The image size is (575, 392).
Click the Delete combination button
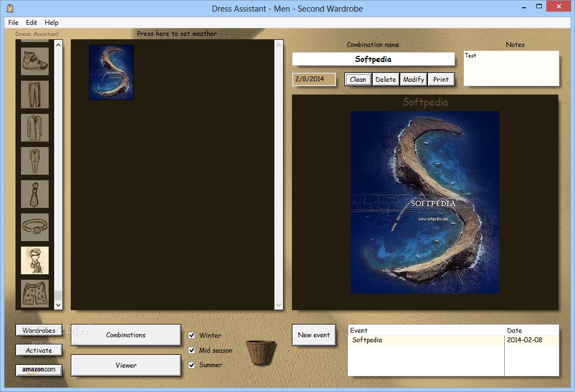click(x=386, y=79)
